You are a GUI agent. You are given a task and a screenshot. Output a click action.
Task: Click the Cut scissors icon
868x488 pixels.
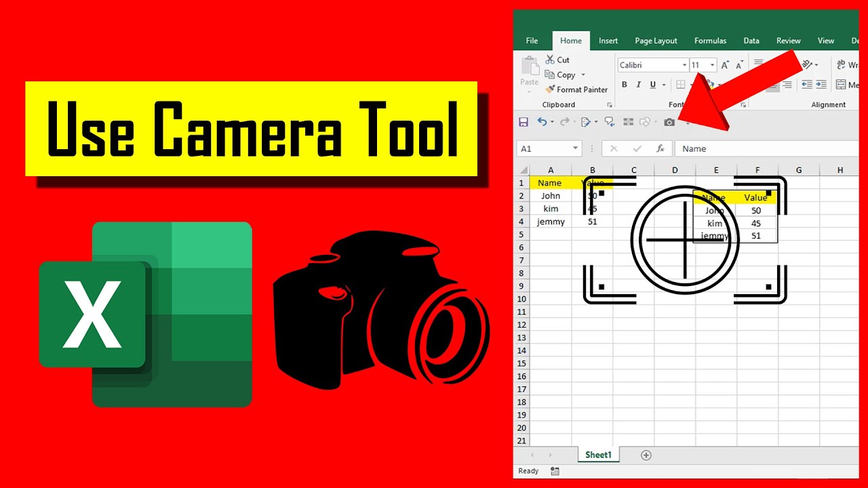coord(550,60)
